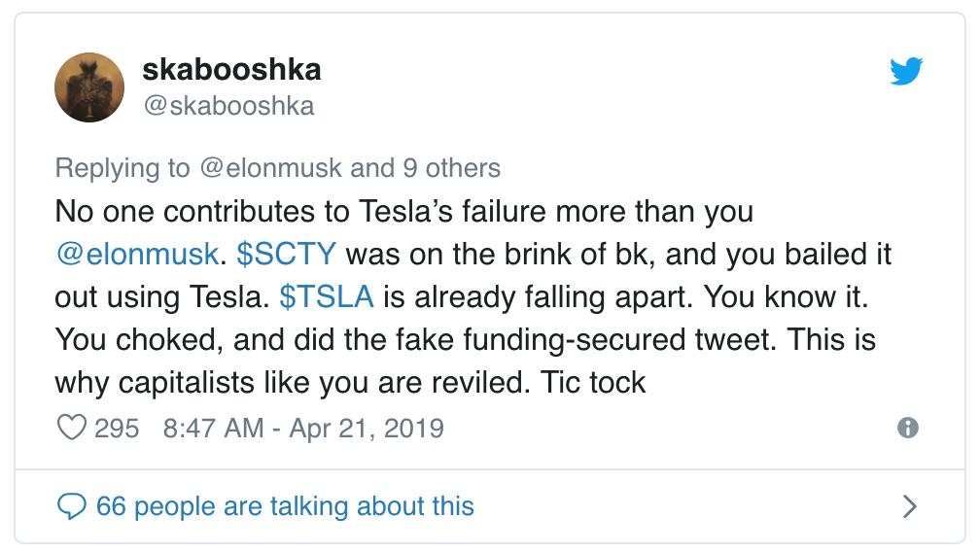Visit the @skabooshka handle under the name

point(228,106)
